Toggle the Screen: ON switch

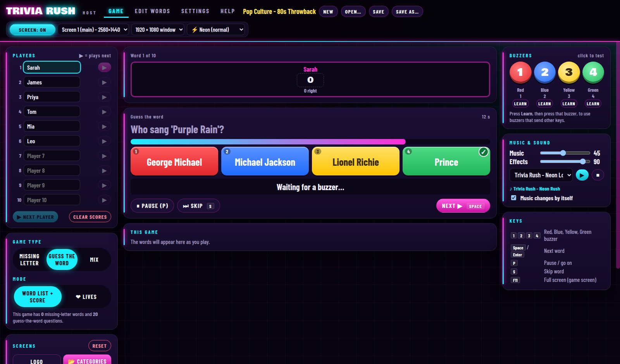tap(32, 30)
